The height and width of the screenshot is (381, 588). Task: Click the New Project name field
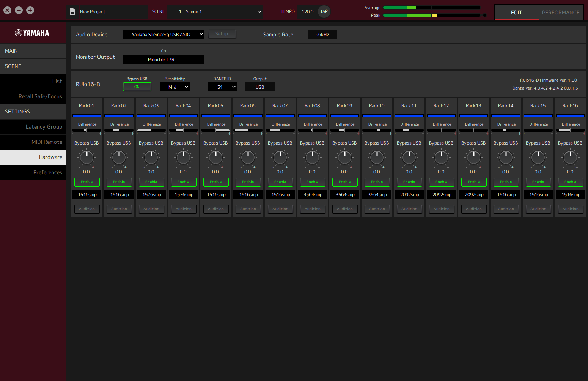coord(113,12)
